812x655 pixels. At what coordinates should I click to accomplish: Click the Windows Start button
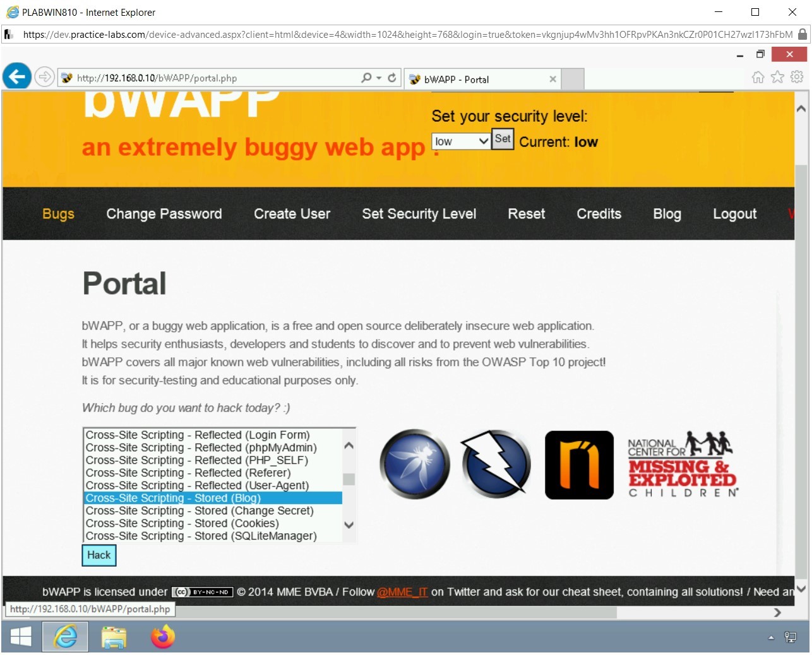click(x=20, y=637)
